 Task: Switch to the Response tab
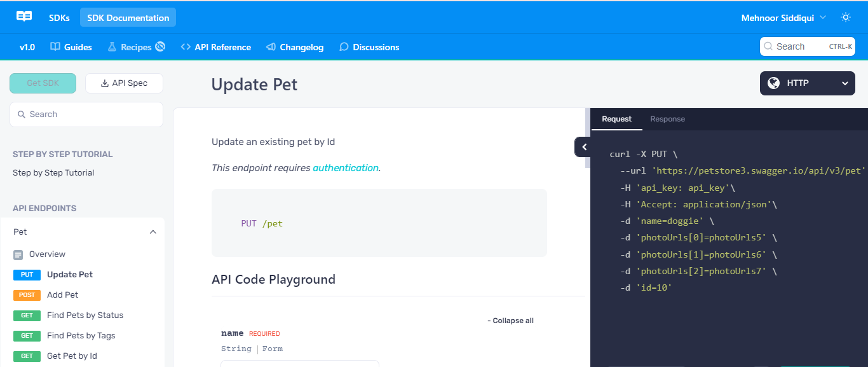[667, 119]
